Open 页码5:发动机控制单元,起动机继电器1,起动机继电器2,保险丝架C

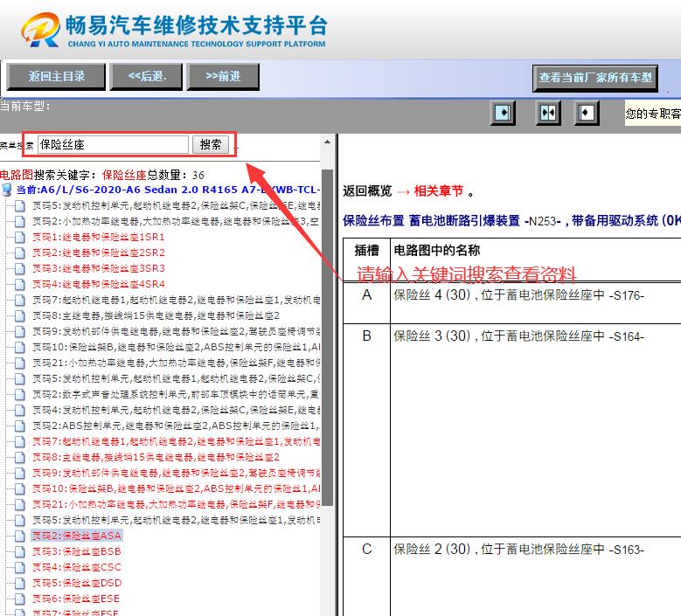[176, 378]
